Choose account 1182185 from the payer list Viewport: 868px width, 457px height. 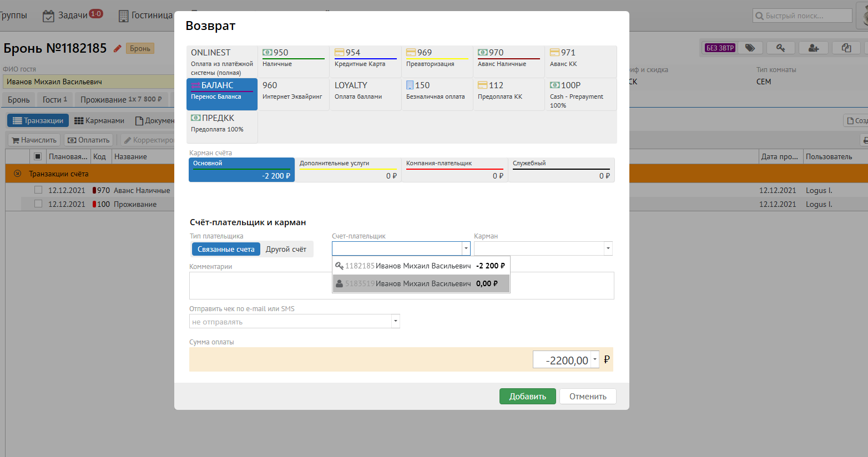[421, 266]
